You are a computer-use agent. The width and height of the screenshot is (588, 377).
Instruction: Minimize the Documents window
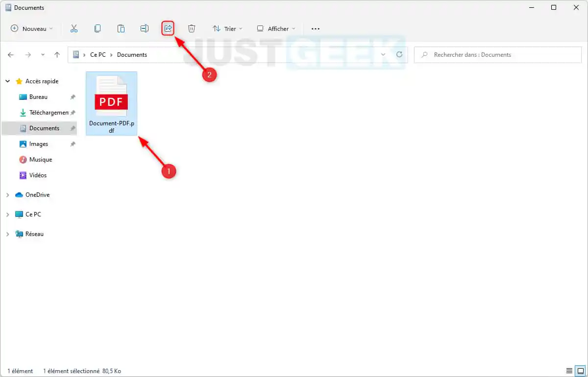[531, 7]
